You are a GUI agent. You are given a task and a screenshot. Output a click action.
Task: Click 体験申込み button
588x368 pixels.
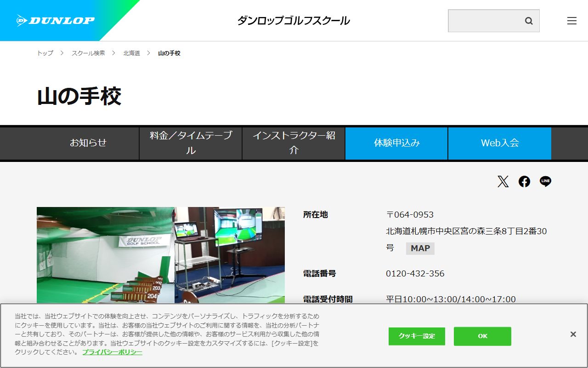(x=396, y=143)
